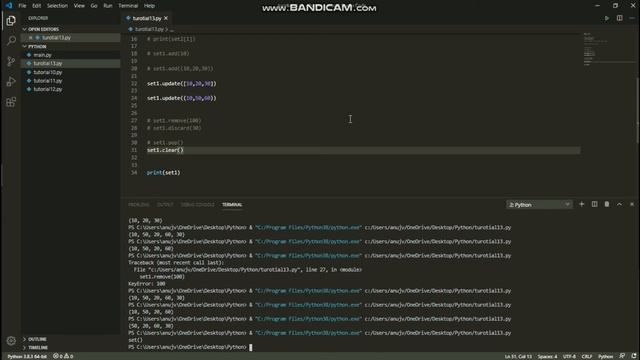Collapse the PYTHON folder section
Image resolution: width=640 pixels, height=360 pixels.
pyautogui.click(x=71, y=47)
